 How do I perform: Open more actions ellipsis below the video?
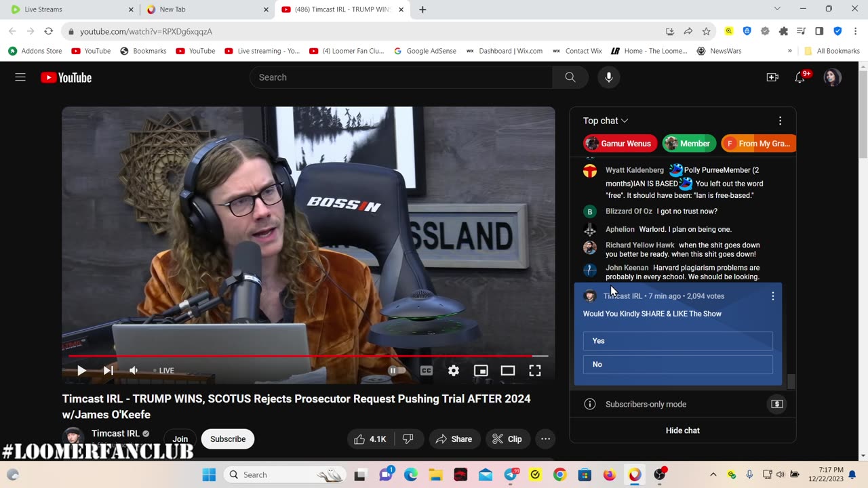[x=545, y=439]
